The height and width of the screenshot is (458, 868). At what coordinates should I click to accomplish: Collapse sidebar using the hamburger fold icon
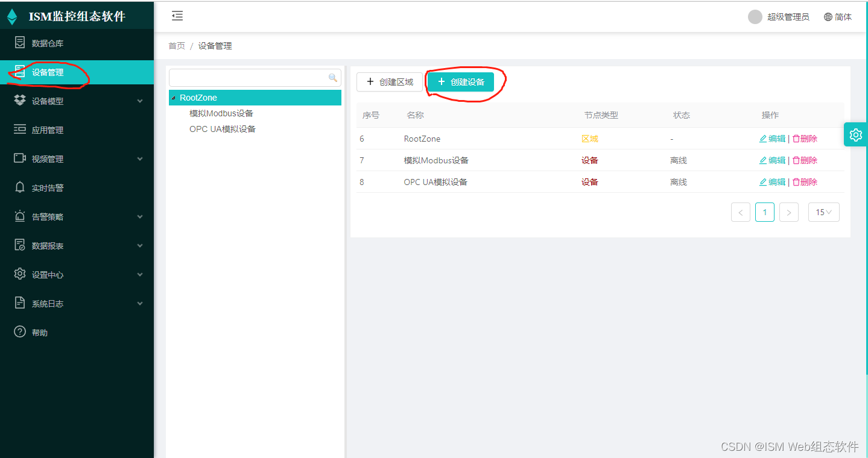[177, 16]
